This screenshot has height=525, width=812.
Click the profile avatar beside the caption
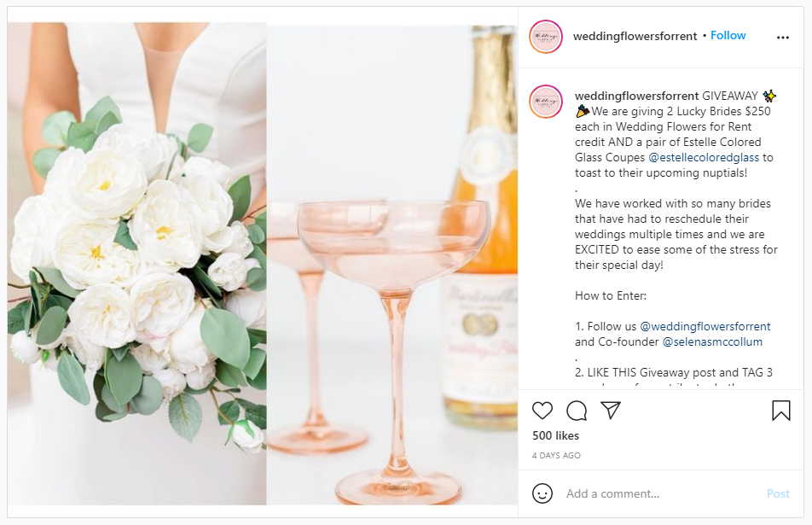(x=545, y=102)
